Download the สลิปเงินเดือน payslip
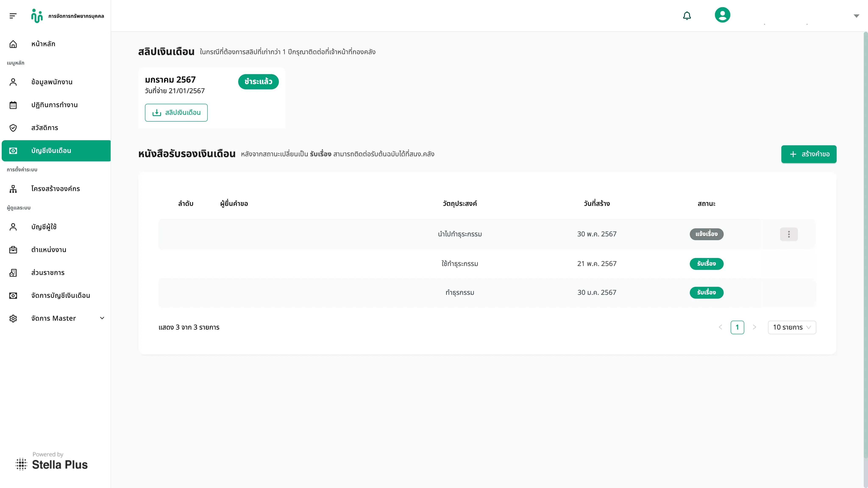The image size is (868, 488). tap(176, 112)
